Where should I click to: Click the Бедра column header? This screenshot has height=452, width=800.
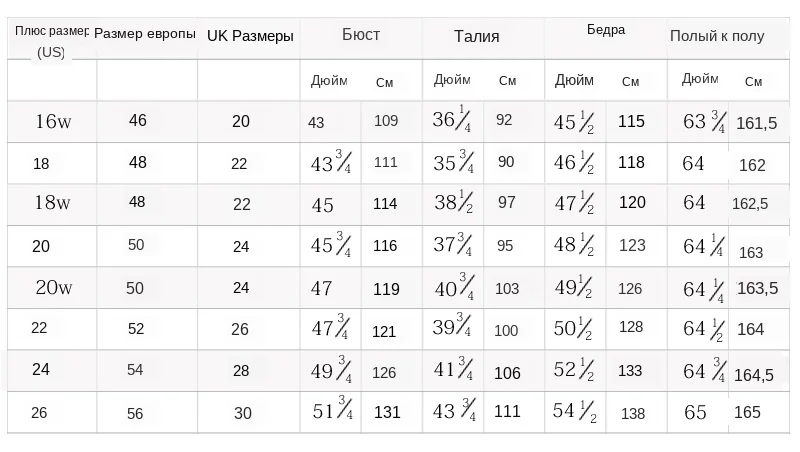tap(606, 30)
